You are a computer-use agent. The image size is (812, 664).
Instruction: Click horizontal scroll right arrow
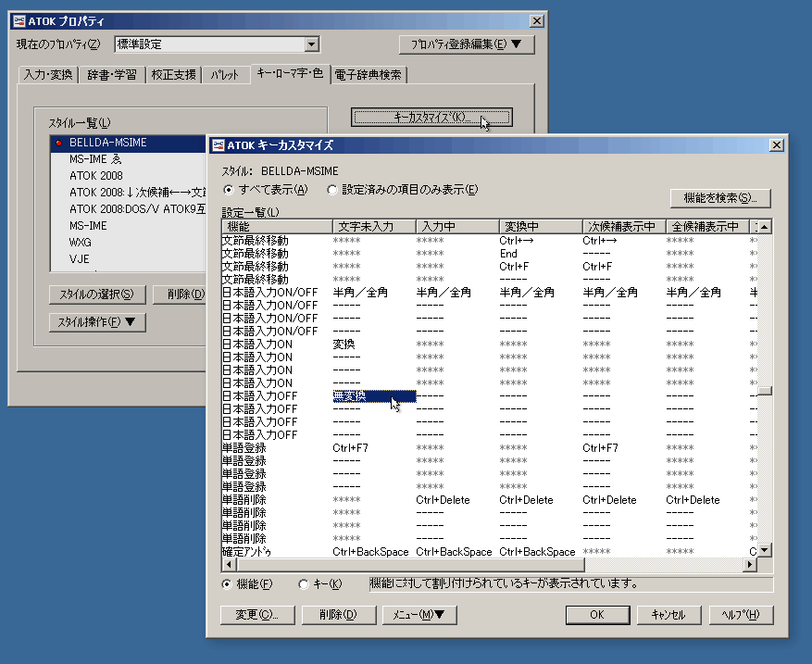[749, 565]
